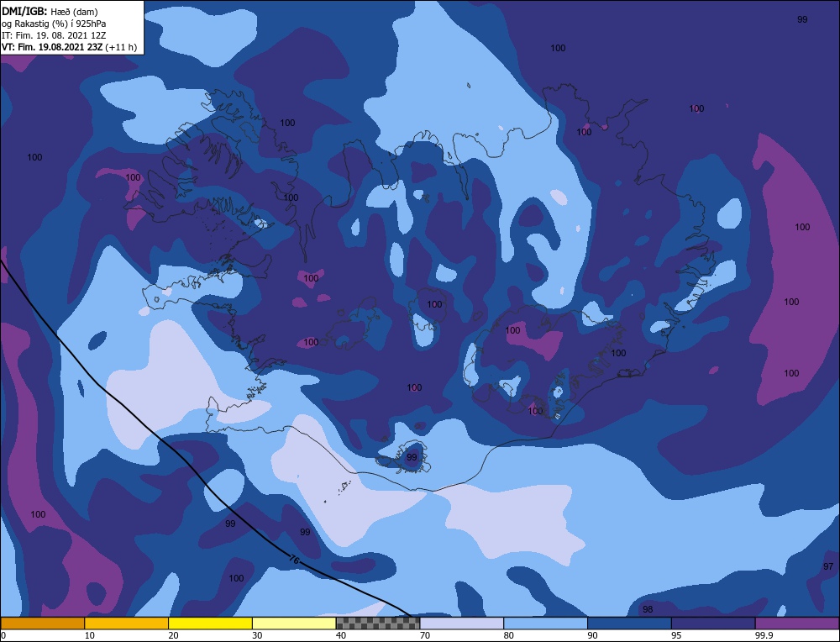Click the orange 10–20 legend swatch
This screenshot has width=840, height=642.
[x=127, y=623]
